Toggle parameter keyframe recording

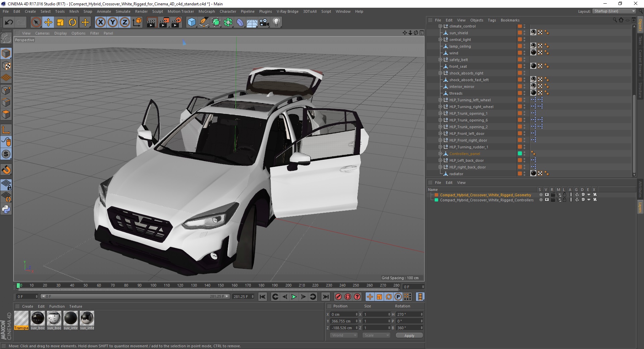(x=398, y=297)
